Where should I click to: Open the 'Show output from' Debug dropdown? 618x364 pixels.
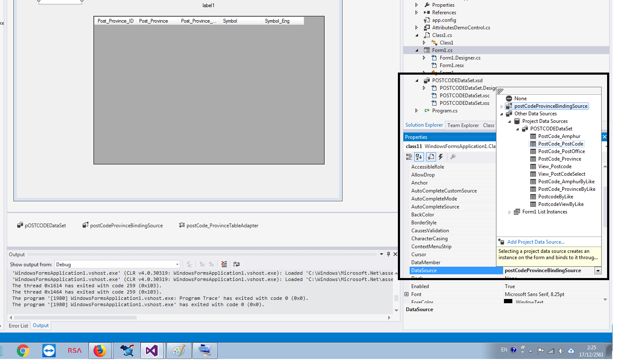117,264
